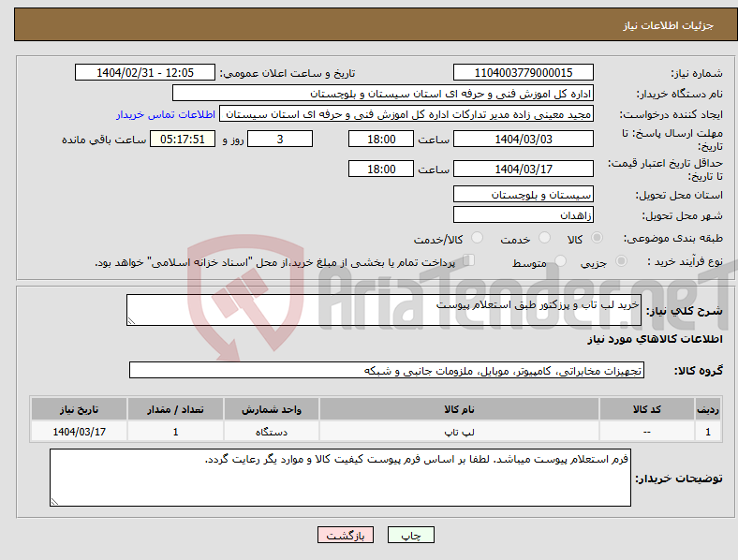Click the announcement date field 1404/02/31 - 12:05
The width and height of the screenshot is (738, 560).
click(145, 72)
